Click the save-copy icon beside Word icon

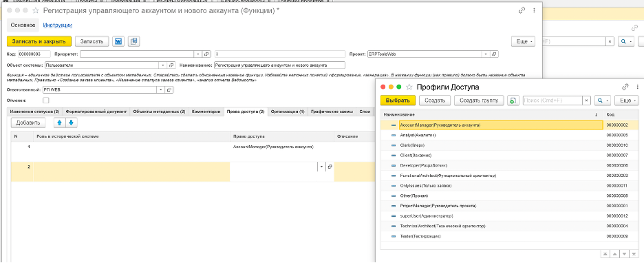pos(134,41)
